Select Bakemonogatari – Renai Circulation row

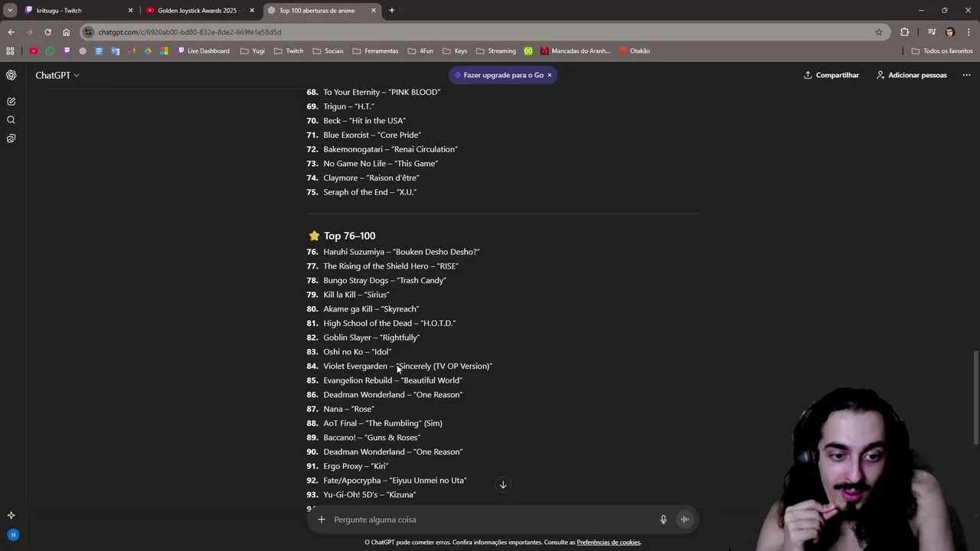pyautogui.click(x=382, y=149)
